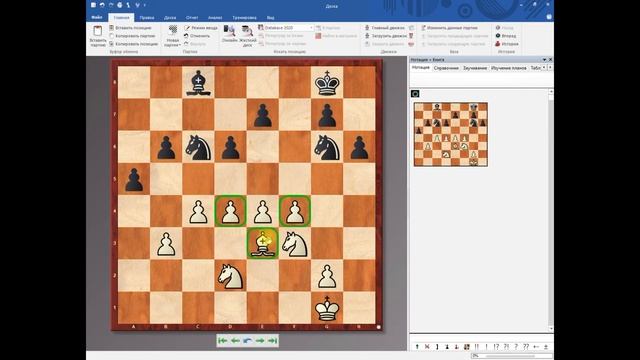This screenshot has width=640, height=360.
Task: Jump to game end below board
Action: [273, 340]
